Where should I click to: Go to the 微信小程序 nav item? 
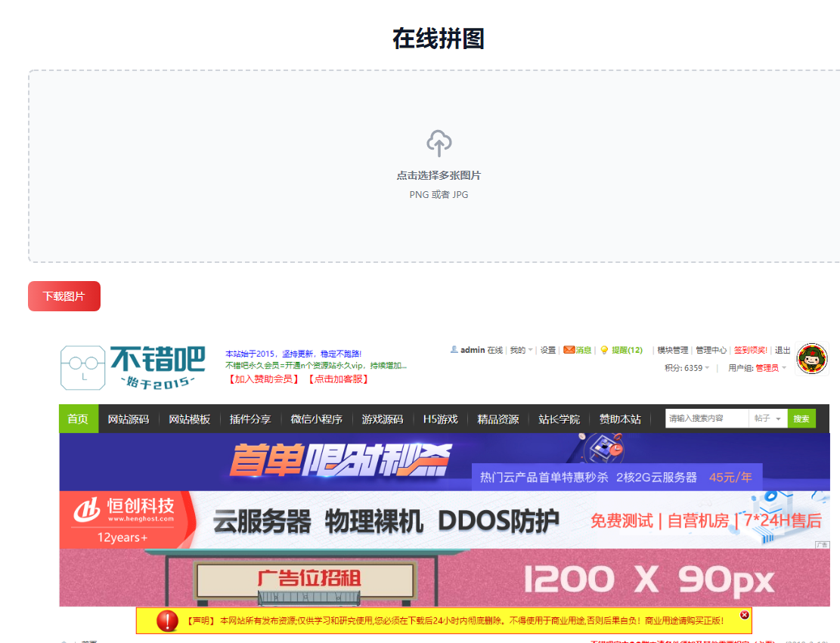click(316, 419)
